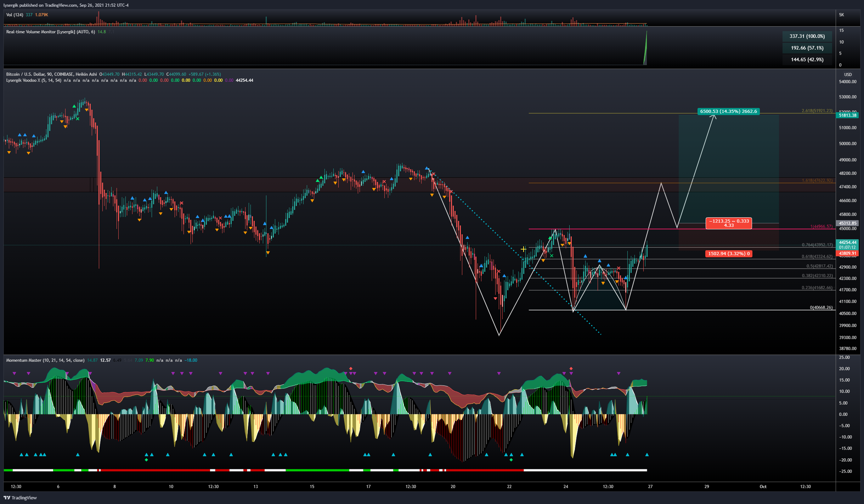Click the 20 date on the time axis

click(x=453, y=487)
